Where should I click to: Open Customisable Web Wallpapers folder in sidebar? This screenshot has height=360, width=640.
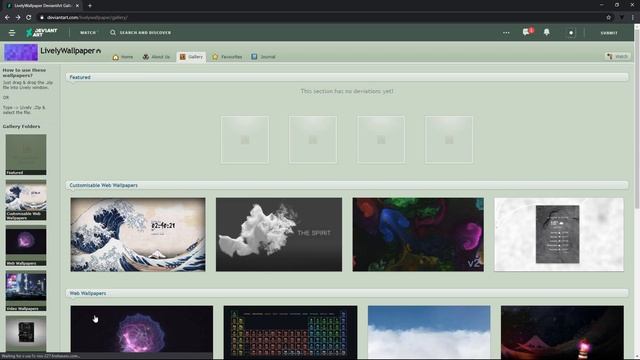[26, 200]
